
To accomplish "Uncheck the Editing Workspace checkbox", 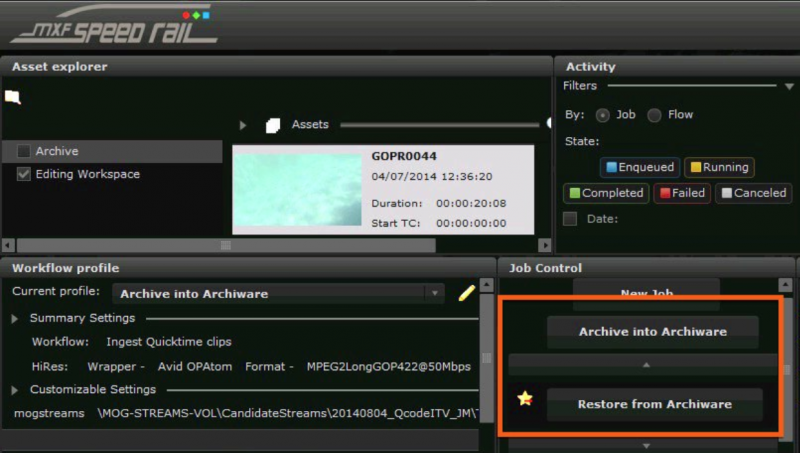I will tap(23, 174).
